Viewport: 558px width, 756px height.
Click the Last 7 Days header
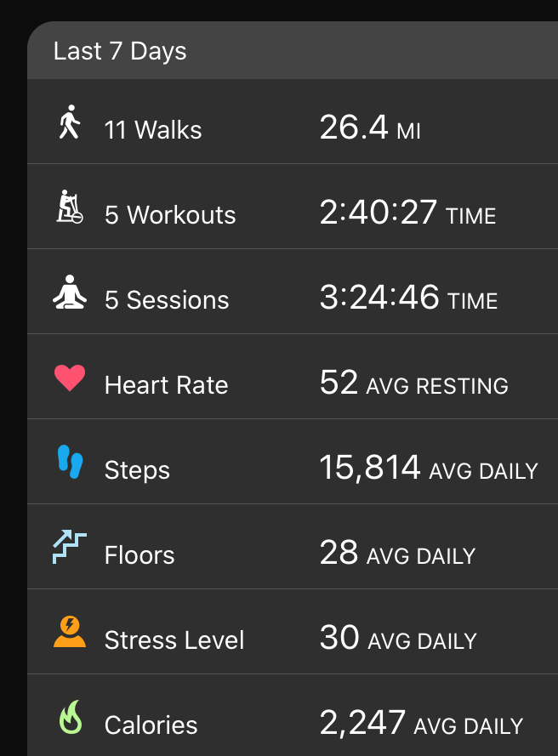(x=120, y=51)
